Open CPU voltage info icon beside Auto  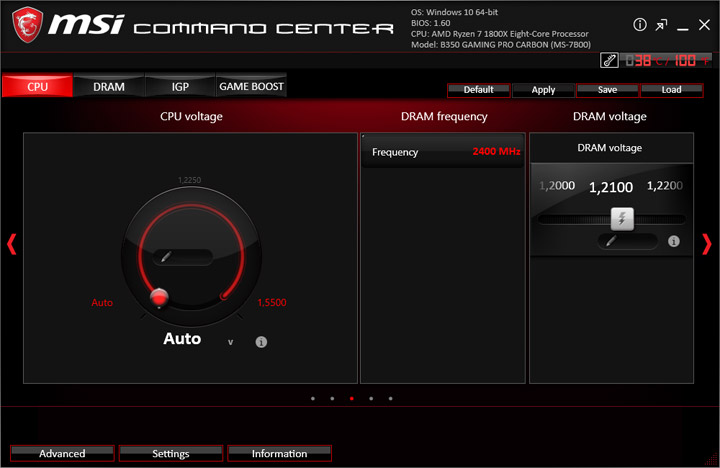[x=261, y=342]
